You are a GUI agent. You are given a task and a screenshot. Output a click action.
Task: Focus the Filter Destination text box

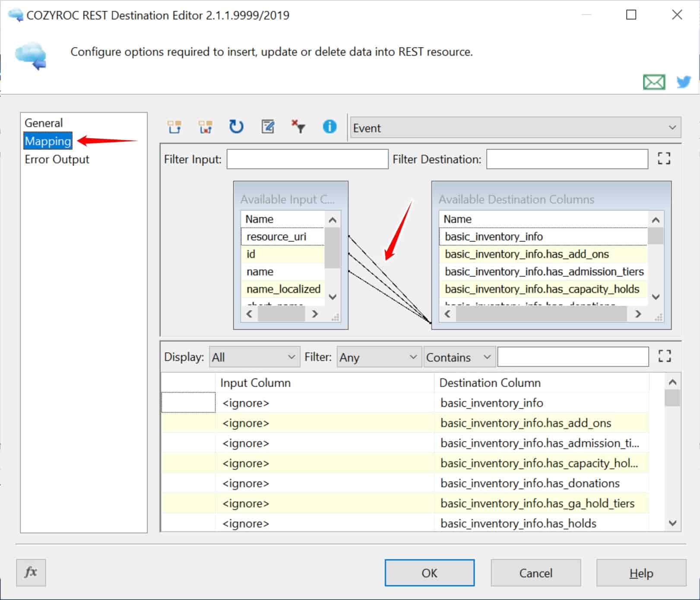pos(567,159)
